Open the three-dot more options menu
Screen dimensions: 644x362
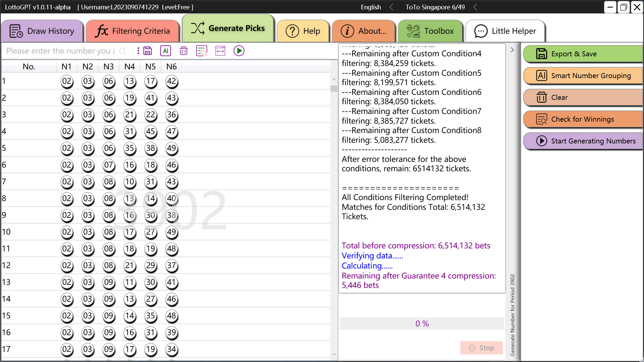[x=138, y=51]
